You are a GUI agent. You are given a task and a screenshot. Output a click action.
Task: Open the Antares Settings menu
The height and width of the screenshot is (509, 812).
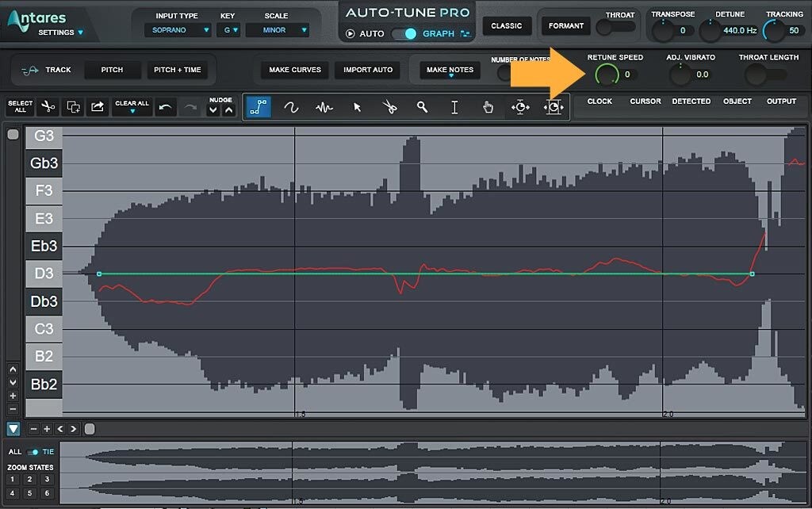60,32
